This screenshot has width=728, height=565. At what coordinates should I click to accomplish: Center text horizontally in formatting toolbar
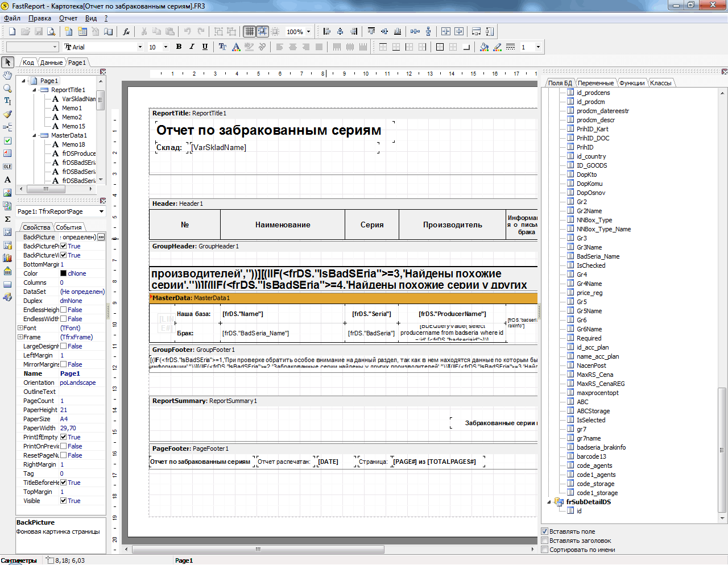[292, 47]
